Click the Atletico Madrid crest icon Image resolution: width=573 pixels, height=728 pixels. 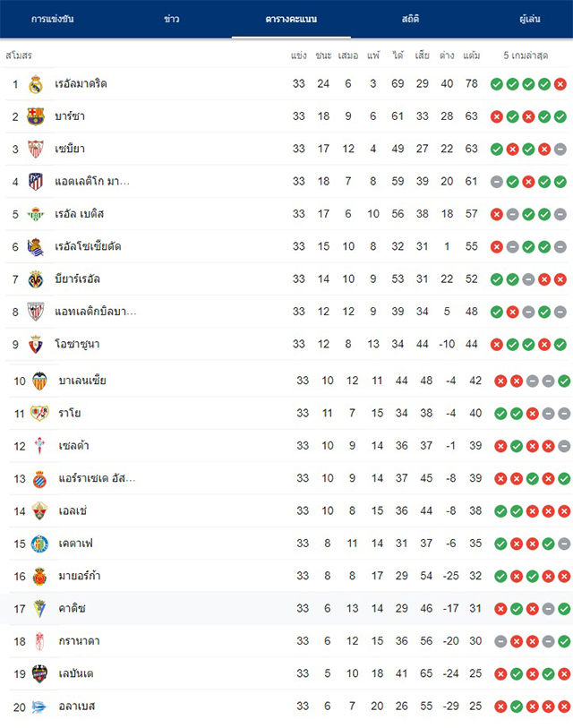(x=36, y=182)
